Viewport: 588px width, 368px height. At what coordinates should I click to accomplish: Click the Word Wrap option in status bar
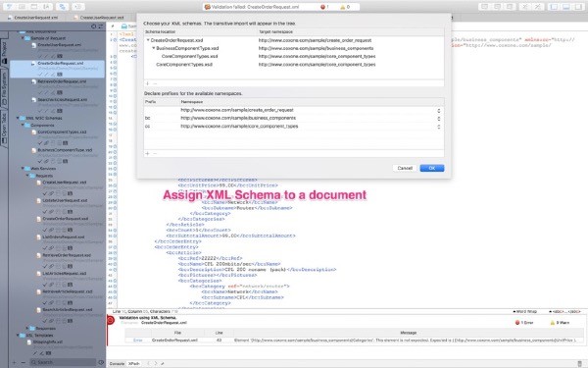pyautogui.click(x=524, y=312)
